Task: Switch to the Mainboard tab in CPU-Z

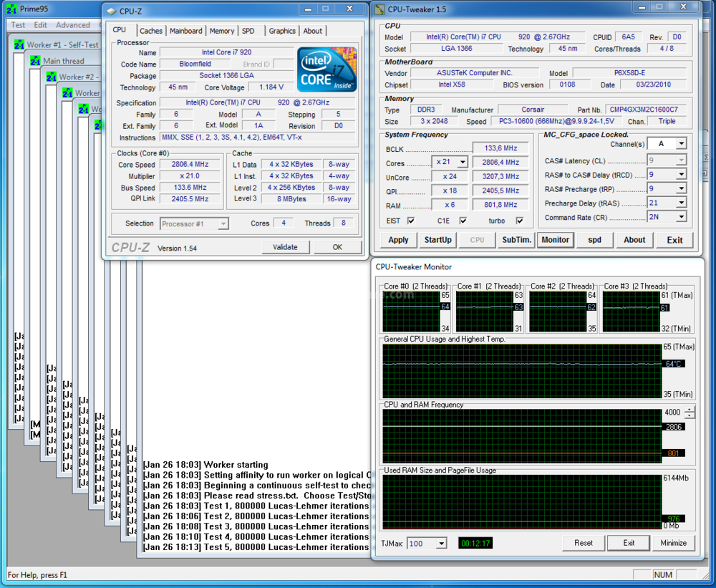Action: click(x=186, y=31)
